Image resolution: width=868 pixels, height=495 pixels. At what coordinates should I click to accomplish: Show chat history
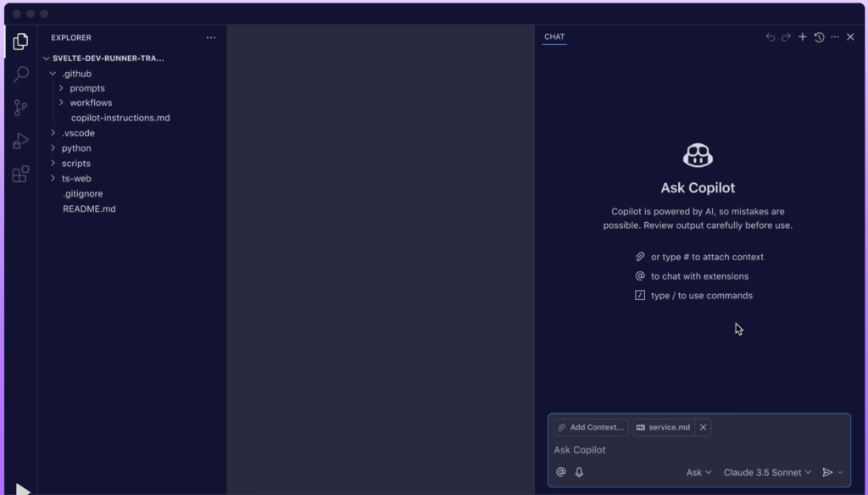coord(820,37)
